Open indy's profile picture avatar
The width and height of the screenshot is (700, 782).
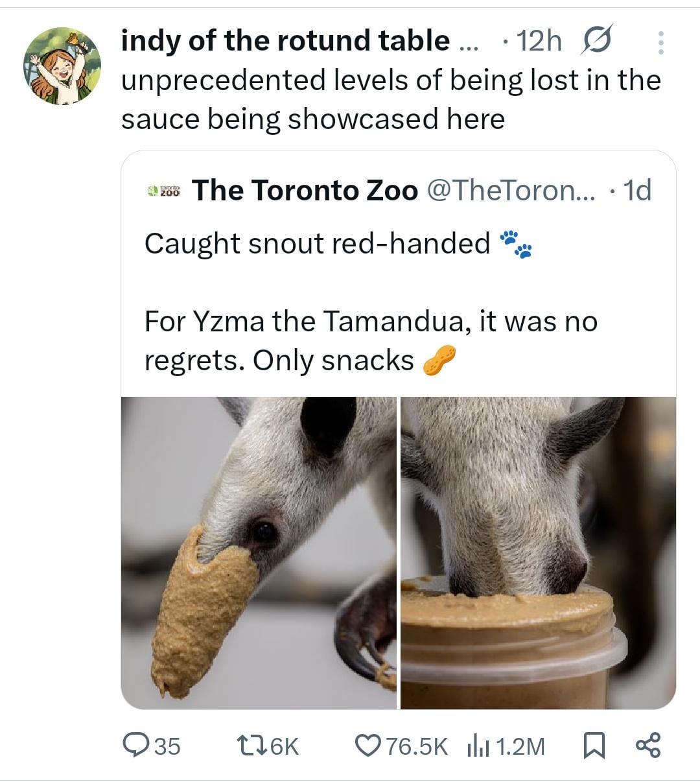(62, 65)
